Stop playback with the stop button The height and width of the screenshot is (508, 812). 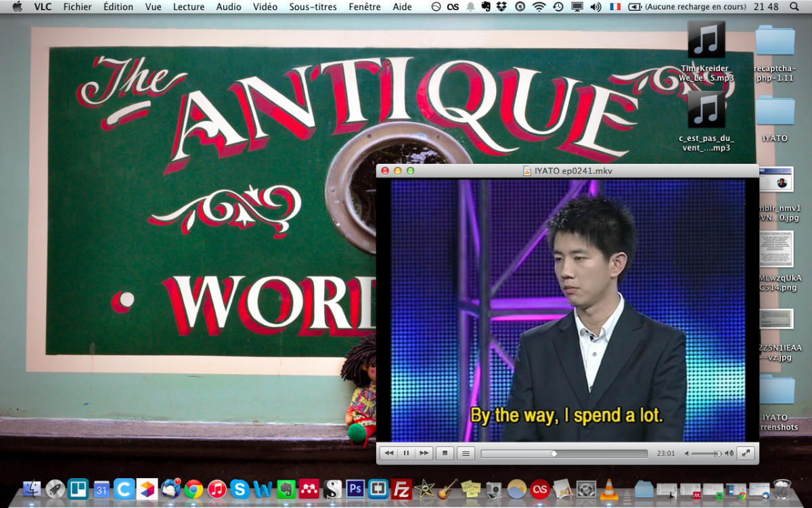click(x=445, y=453)
